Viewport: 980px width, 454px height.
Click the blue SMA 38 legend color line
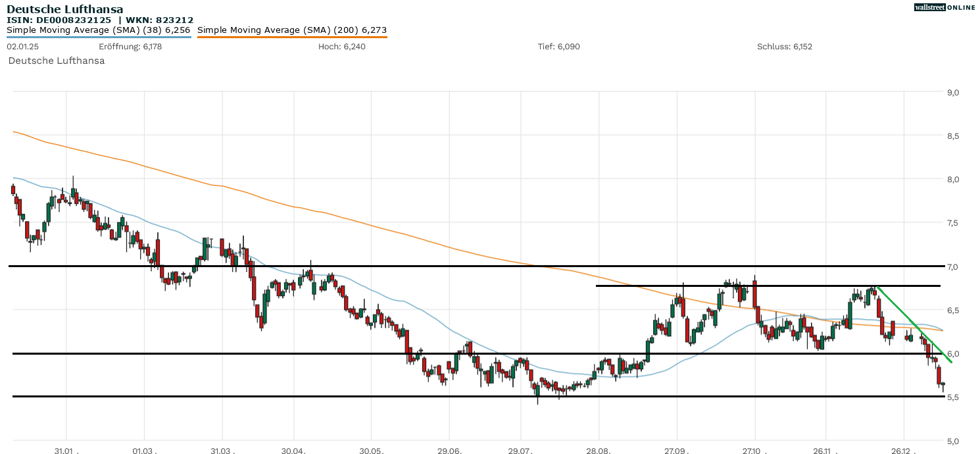[99, 37]
